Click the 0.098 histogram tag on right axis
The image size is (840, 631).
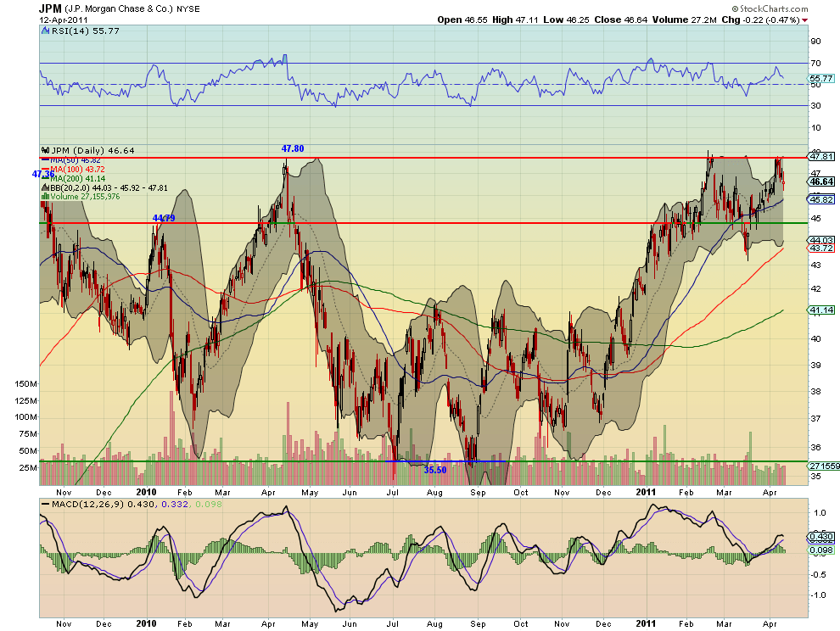pyautogui.click(x=821, y=550)
